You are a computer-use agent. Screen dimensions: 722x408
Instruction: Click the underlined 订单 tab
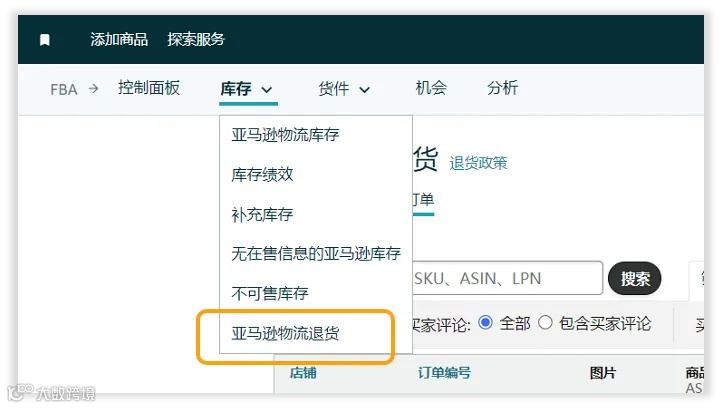click(x=423, y=199)
